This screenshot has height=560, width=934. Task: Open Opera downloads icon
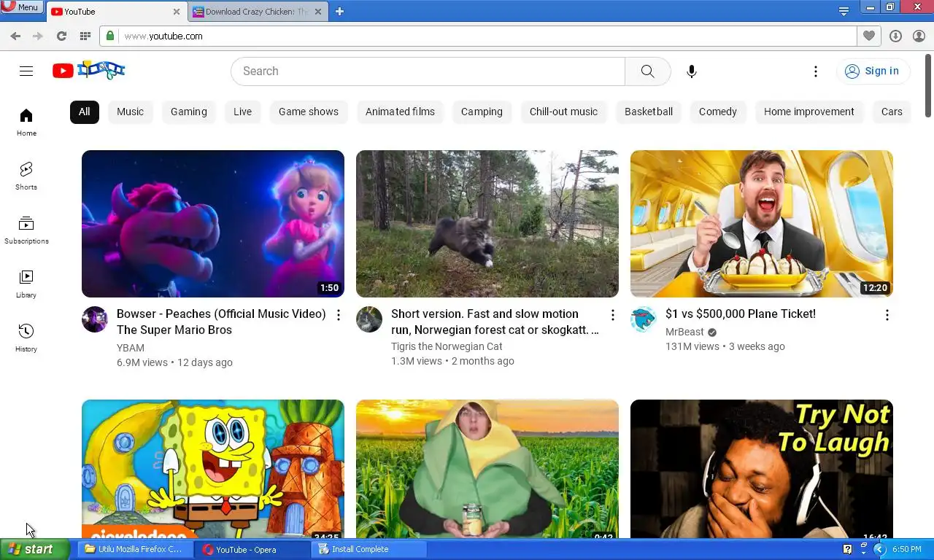[895, 36]
